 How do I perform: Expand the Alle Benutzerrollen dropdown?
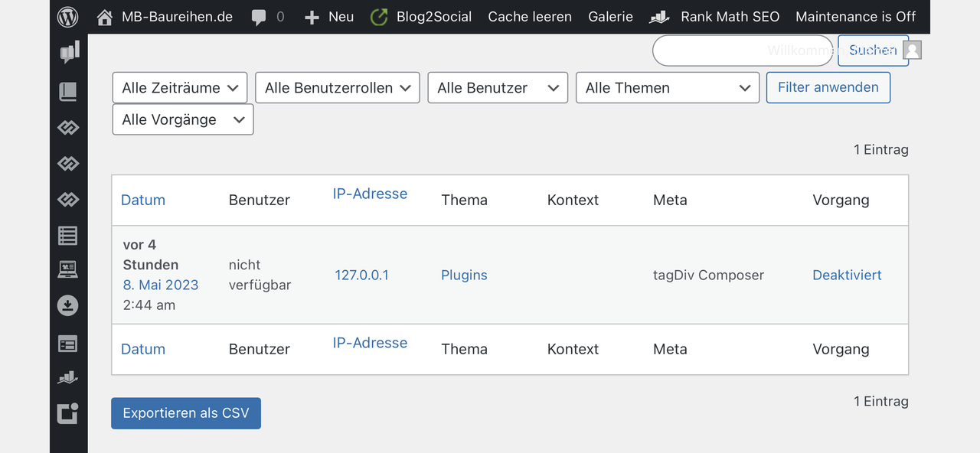click(338, 88)
